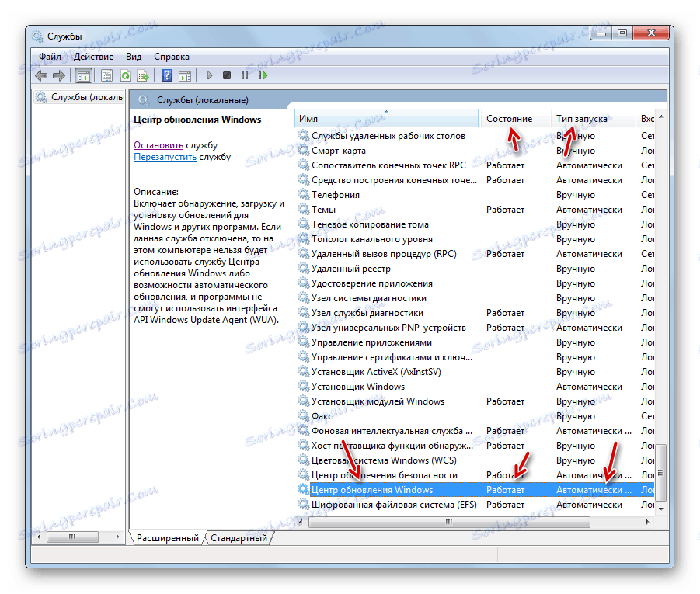
Task: Click the services list scroll right arrow
Action: (x=648, y=522)
